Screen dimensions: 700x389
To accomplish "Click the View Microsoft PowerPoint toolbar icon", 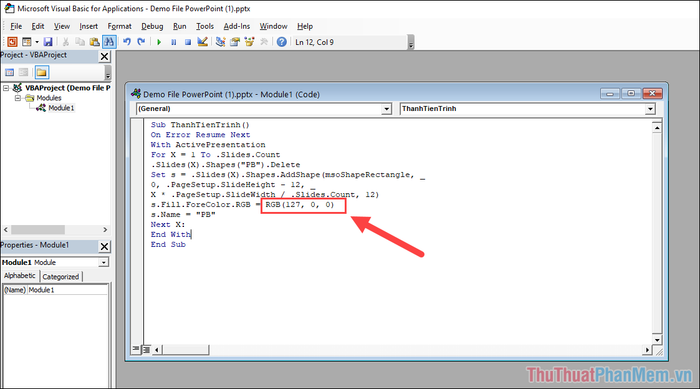I will click(12, 42).
